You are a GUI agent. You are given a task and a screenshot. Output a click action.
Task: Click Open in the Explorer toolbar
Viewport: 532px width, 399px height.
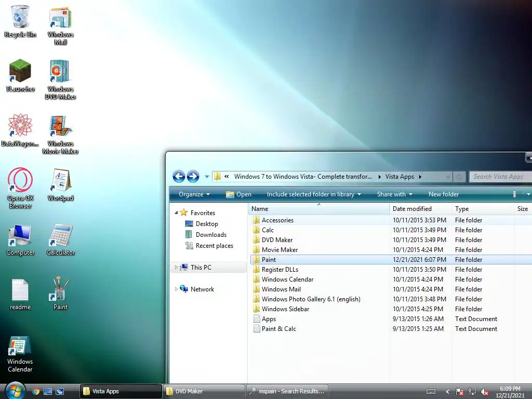tap(239, 194)
